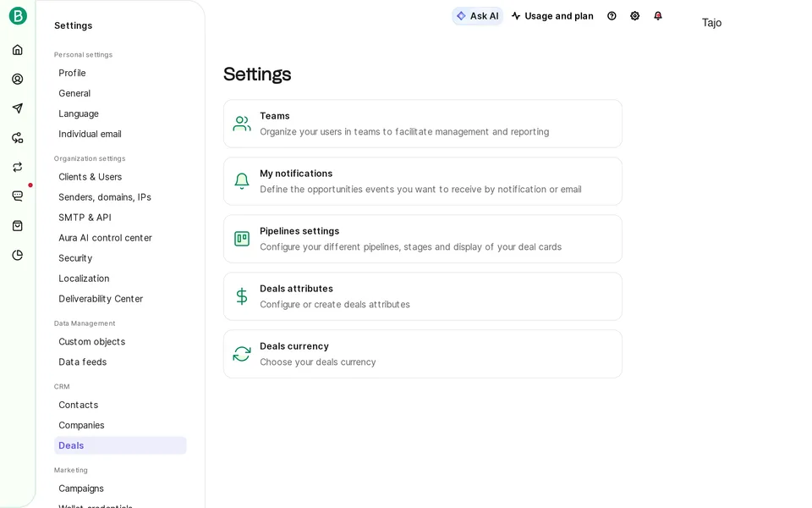Open the notifications bell in top bar
The height and width of the screenshot is (508, 812).
[x=658, y=16]
